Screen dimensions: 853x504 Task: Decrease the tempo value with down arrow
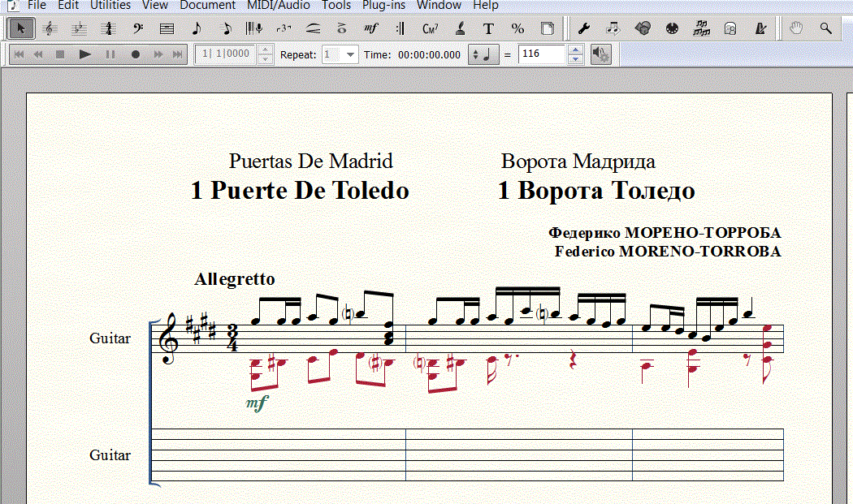coord(575,59)
